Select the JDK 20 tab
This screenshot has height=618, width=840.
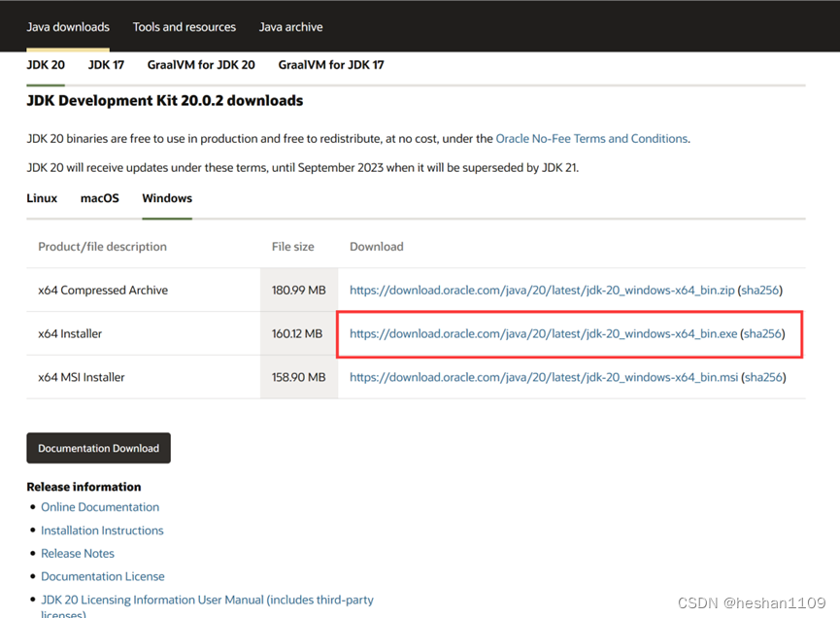(x=46, y=65)
